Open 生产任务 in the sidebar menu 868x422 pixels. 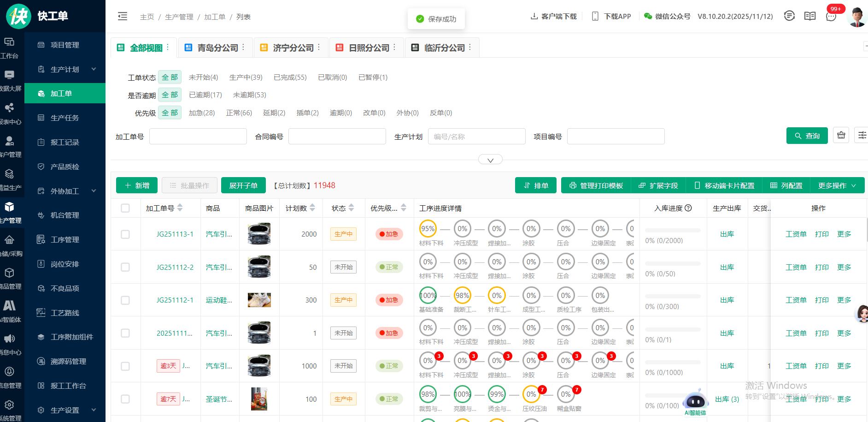(x=65, y=118)
